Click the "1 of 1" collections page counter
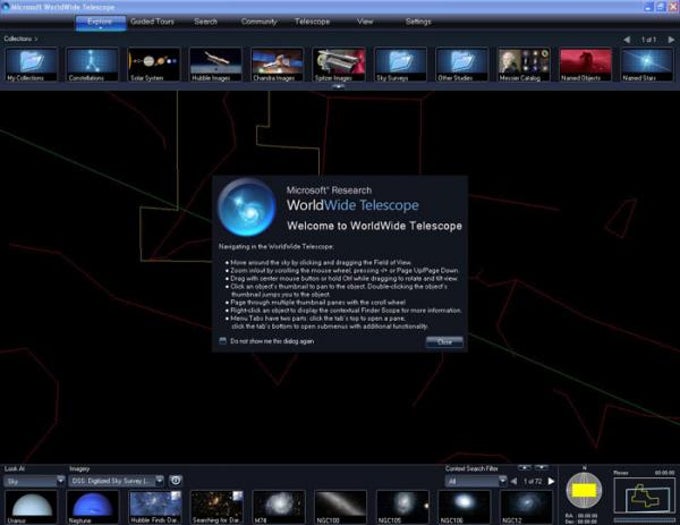The width and height of the screenshot is (680, 525). [x=649, y=39]
